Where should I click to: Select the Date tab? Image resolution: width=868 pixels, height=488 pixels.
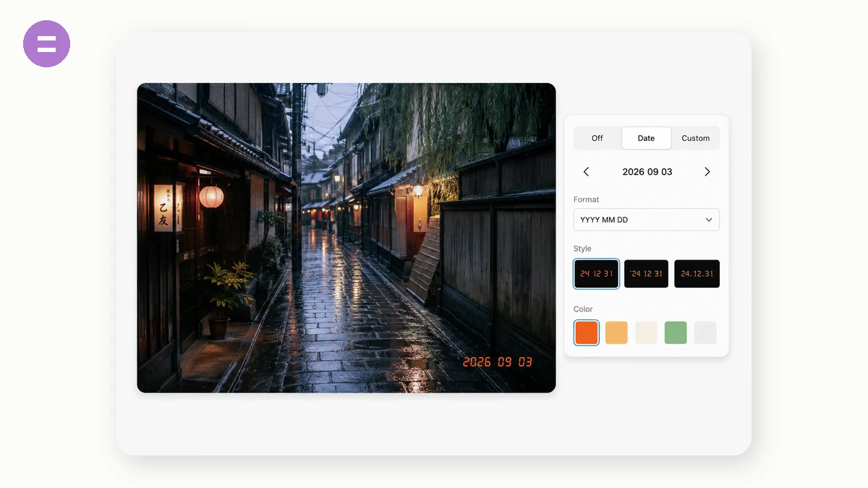pyautogui.click(x=647, y=138)
